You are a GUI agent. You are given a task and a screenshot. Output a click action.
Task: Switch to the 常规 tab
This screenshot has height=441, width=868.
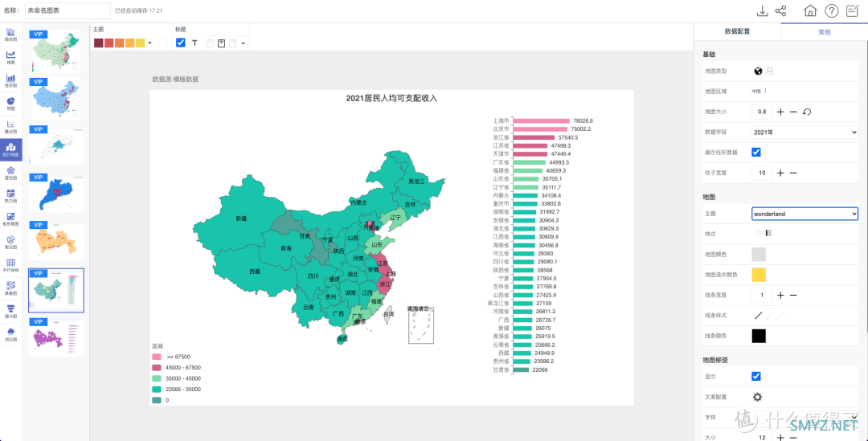click(825, 31)
